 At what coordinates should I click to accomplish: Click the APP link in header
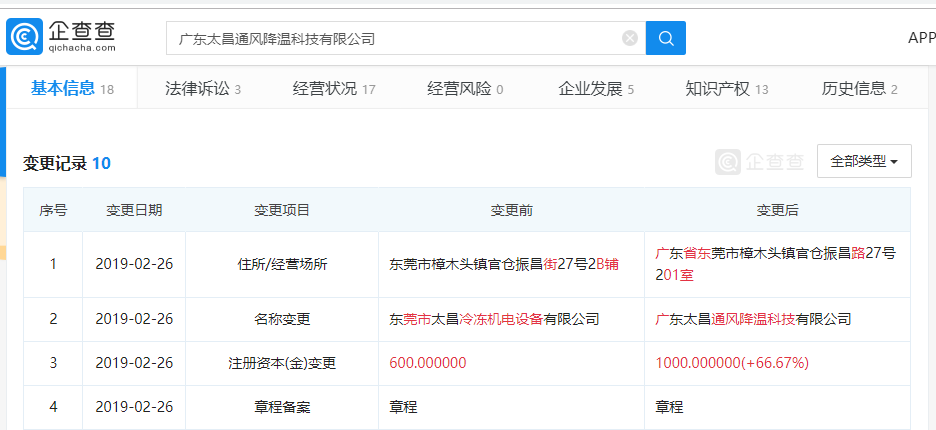point(920,38)
